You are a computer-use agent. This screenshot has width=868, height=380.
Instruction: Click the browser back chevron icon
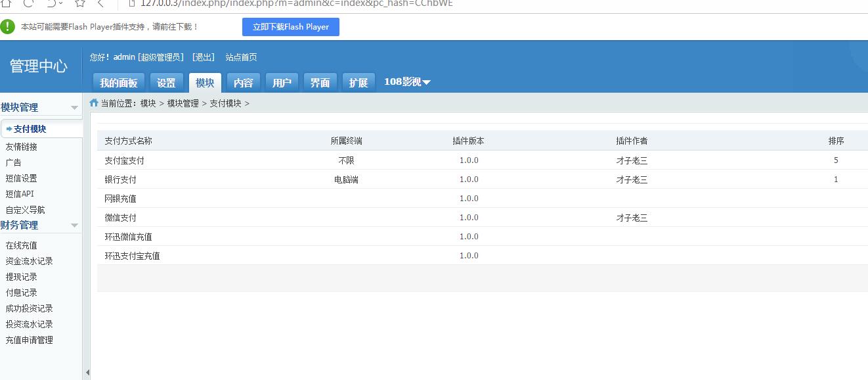100,3
